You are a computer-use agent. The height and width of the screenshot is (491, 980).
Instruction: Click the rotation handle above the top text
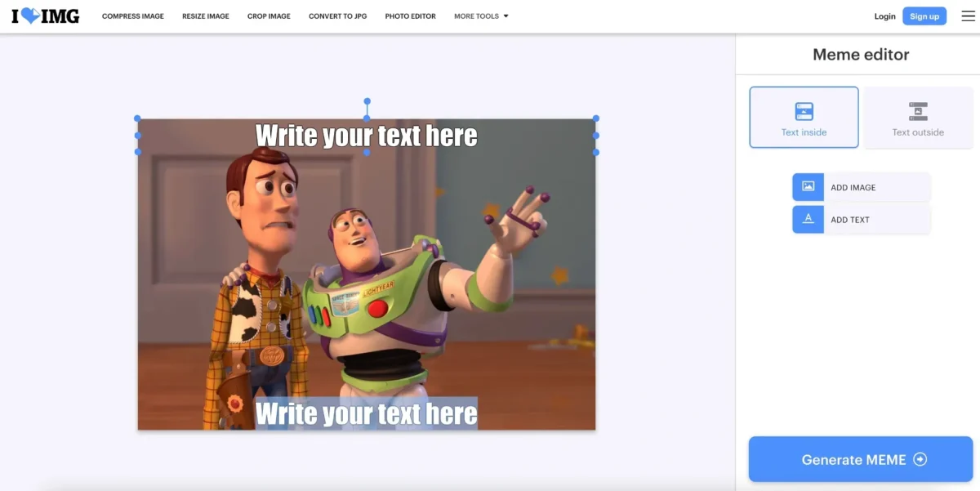(367, 102)
